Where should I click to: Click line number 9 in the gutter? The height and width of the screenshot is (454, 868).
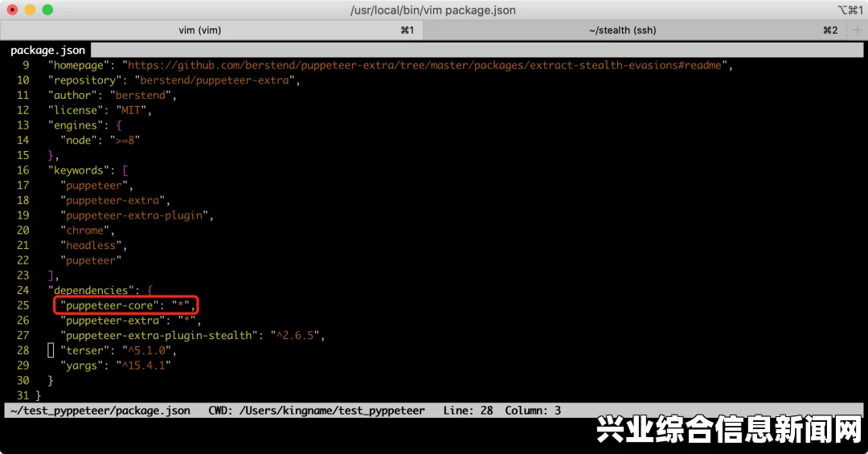(26, 65)
